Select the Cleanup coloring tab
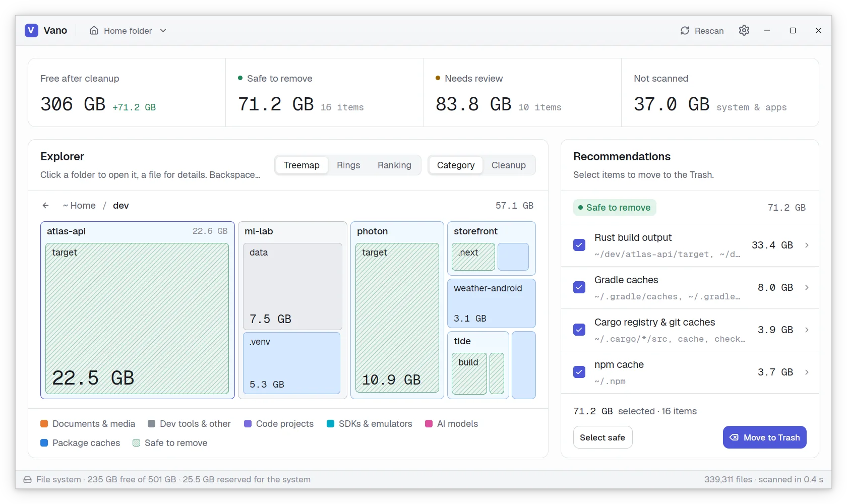The height and width of the screenshot is (504, 847). pos(509,165)
